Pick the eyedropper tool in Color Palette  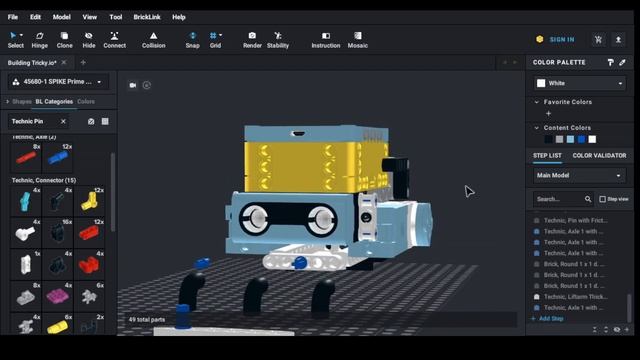pos(622,62)
